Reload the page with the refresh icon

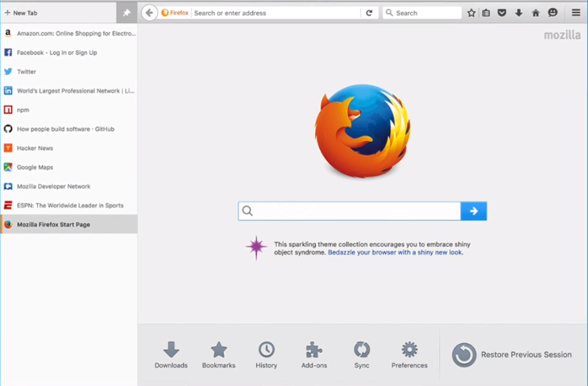pos(369,13)
